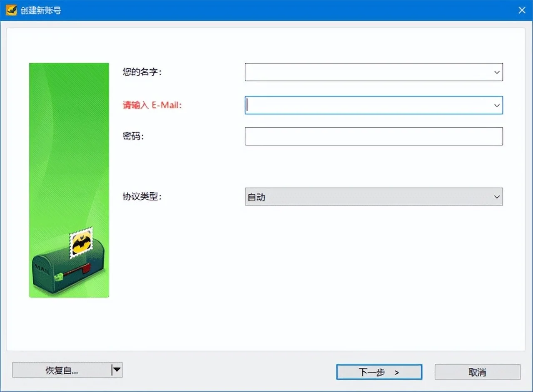Click the 创建新账号 title text
The height and width of the screenshot is (392, 533).
[42, 10]
